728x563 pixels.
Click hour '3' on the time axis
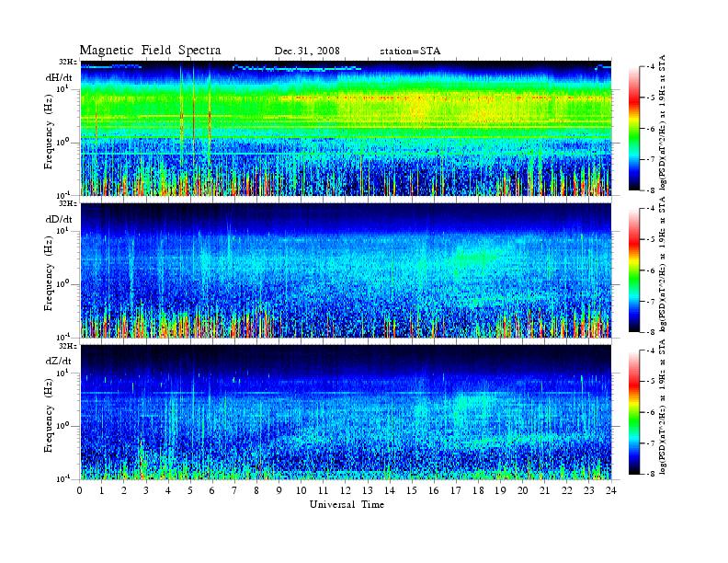146,490
